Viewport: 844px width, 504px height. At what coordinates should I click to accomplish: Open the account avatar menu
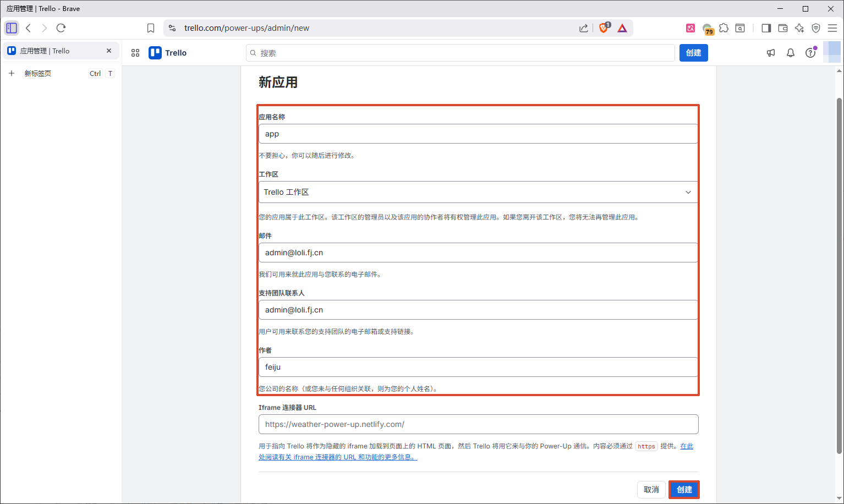tap(831, 52)
